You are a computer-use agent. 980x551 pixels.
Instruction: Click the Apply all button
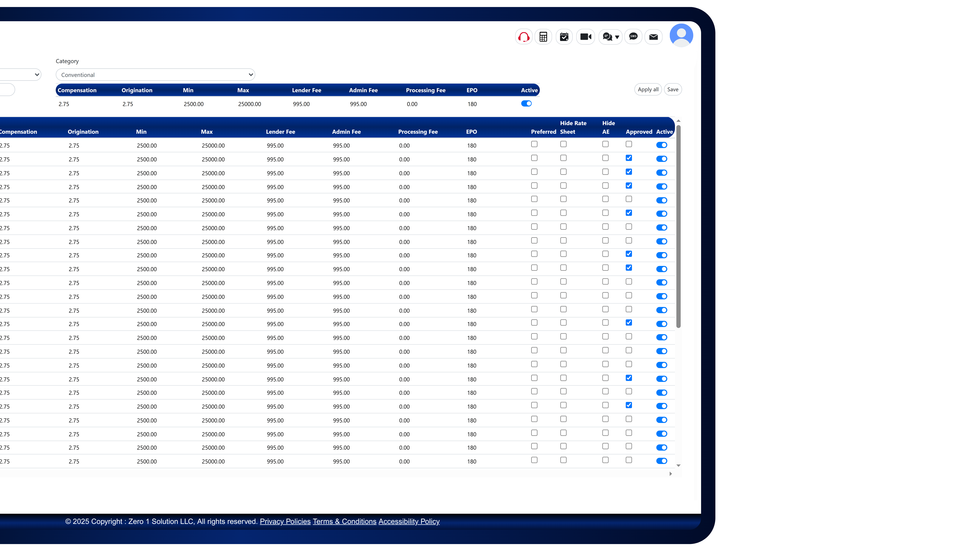648,89
